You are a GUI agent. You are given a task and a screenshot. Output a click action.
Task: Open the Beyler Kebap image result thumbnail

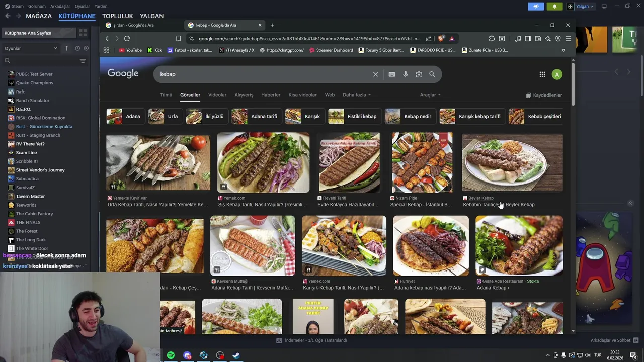tap(512, 162)
